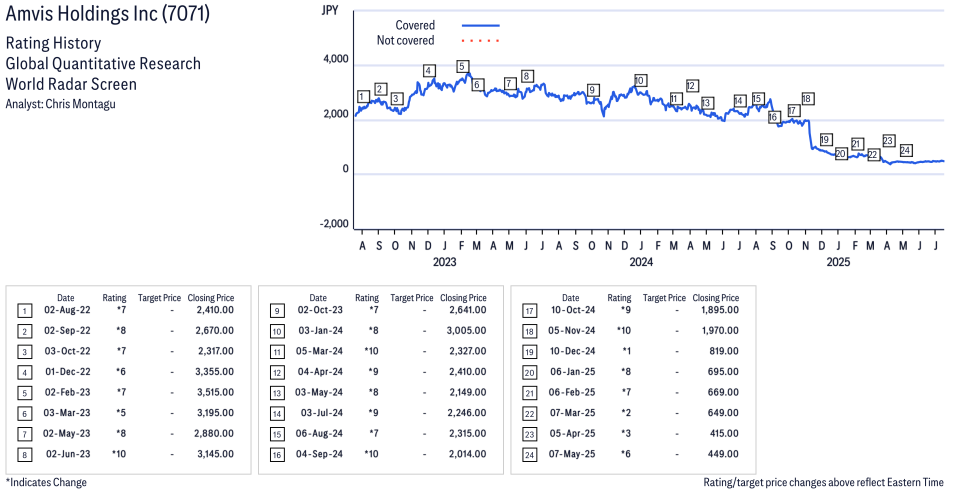
Task: Select chart marker 12 on the chart
Action: tap(691, 86)
